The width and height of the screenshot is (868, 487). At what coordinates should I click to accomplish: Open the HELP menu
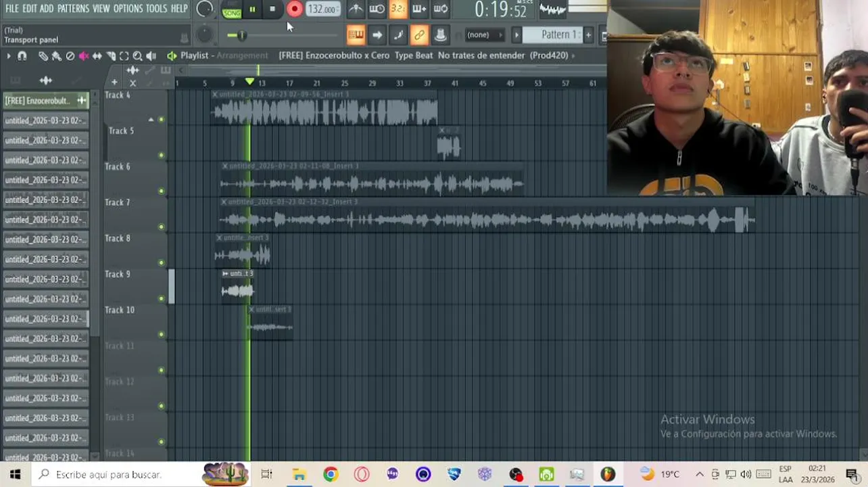tap(179, 8)
